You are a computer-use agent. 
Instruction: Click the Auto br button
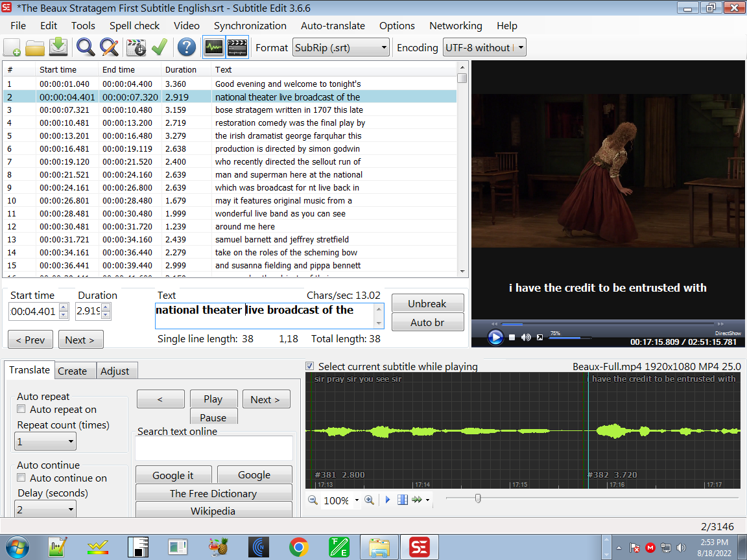click(427, 322)
